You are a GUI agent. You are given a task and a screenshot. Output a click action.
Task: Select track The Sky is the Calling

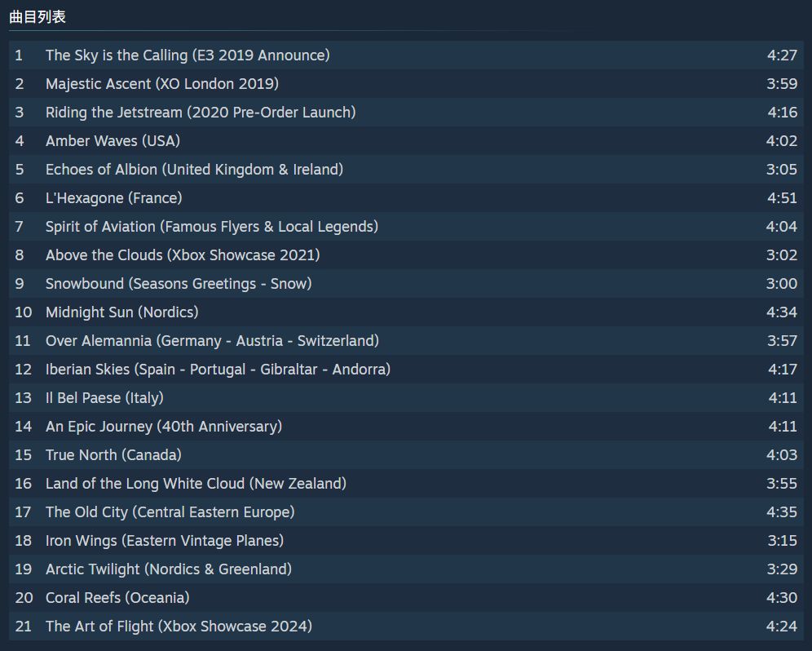pos(406,55)
